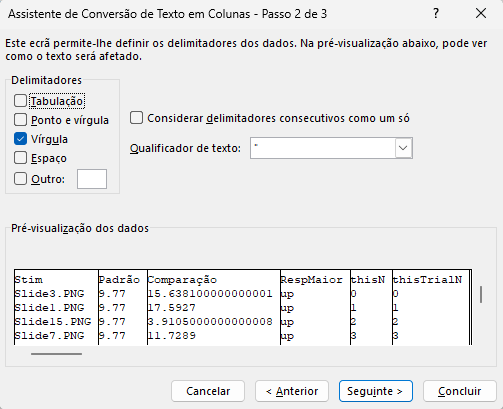Select the RespMaior column header in preview
The image size is (503, 409).
(x=311, y=280)
